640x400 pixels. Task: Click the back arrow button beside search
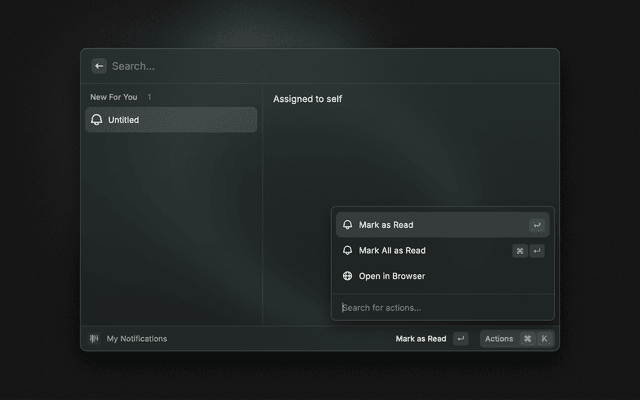99,66
